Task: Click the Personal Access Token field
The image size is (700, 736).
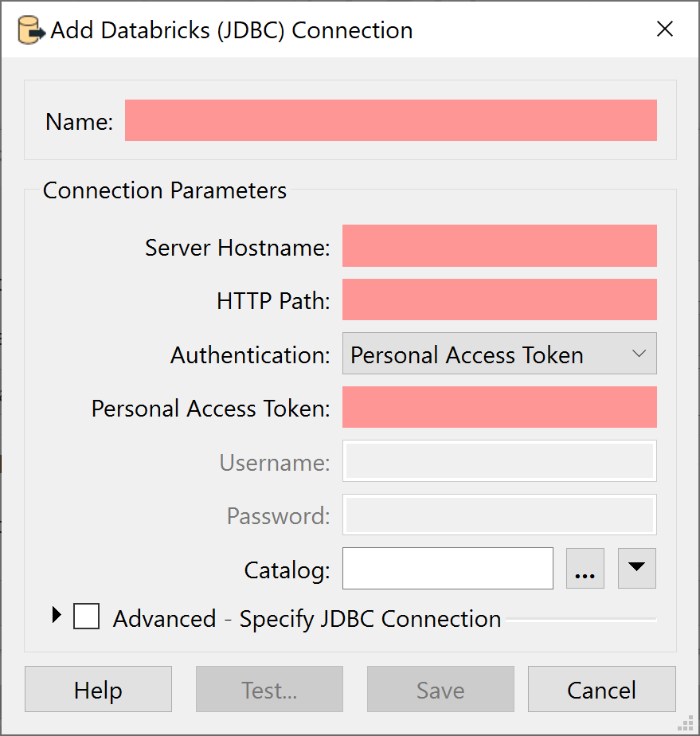Action: (x=499, y=407)
